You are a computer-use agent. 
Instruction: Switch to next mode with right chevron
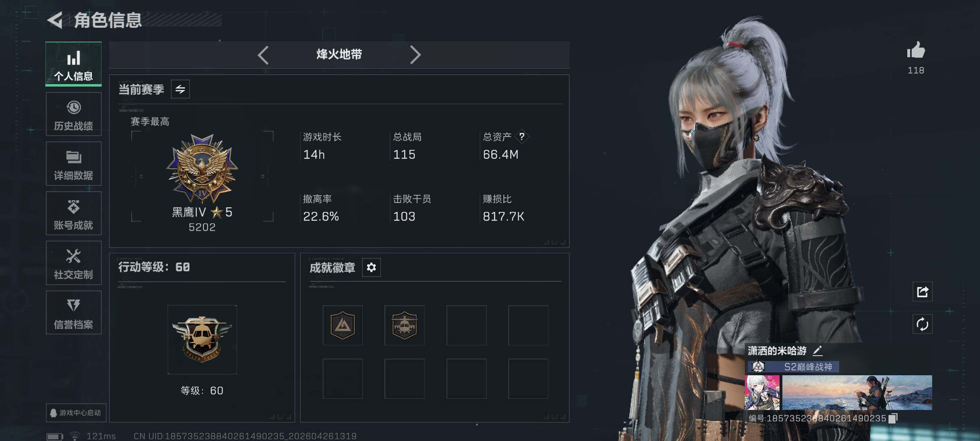pos(415,55)
